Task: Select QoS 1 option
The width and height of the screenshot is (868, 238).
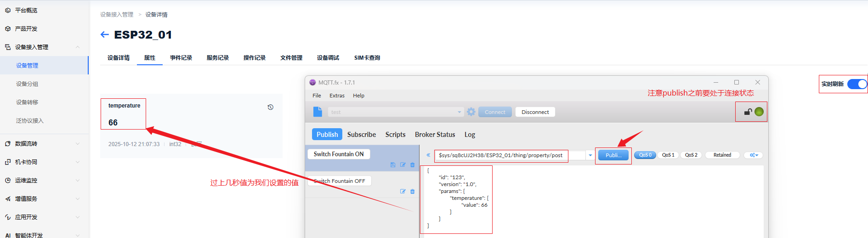Action: 669,155
